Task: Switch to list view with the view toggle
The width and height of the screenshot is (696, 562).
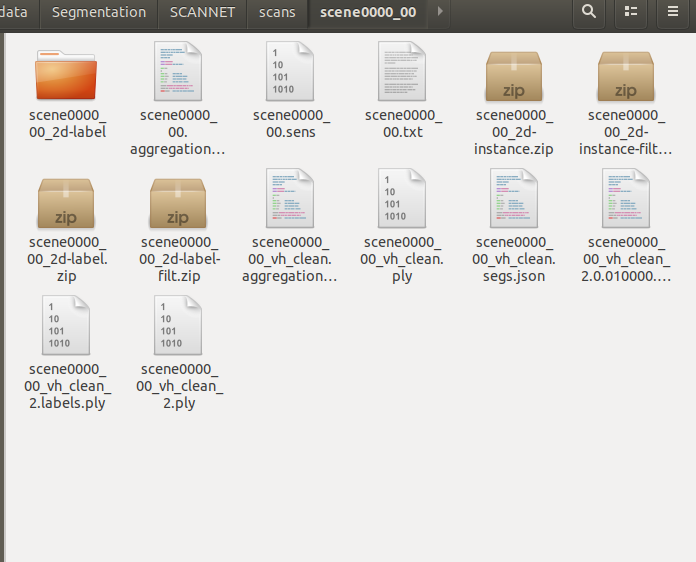Action: pyautogui.click(x=631, y=12)
